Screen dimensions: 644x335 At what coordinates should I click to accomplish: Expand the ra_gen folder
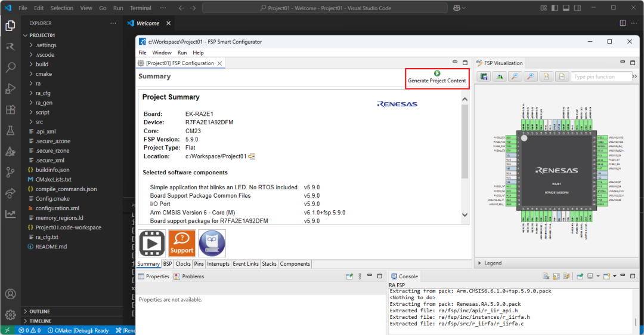43,103
